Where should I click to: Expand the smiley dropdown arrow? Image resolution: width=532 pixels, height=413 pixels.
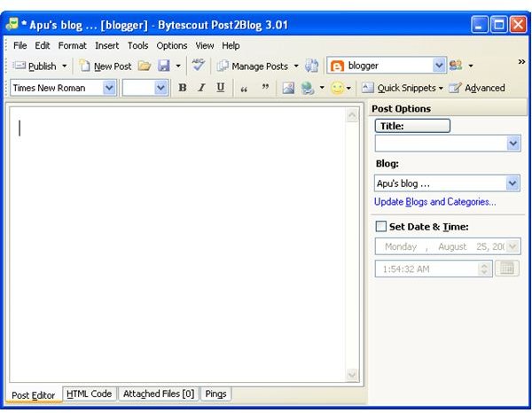[x=348, y=89]
